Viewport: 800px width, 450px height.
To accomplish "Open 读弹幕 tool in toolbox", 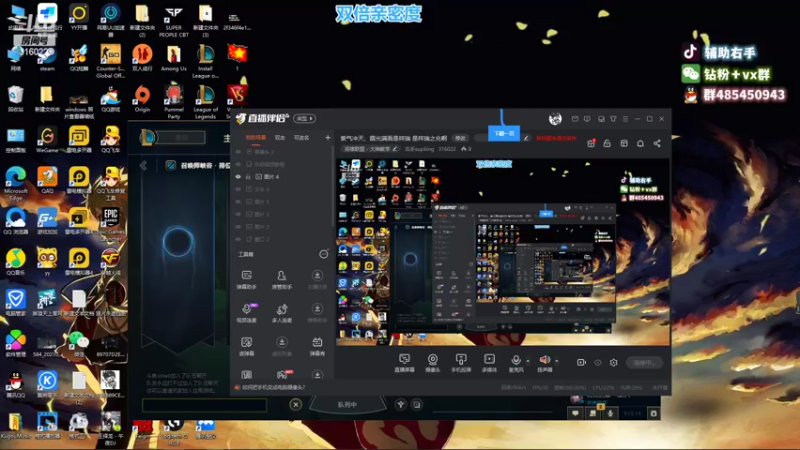I will (x=247, y=346).
